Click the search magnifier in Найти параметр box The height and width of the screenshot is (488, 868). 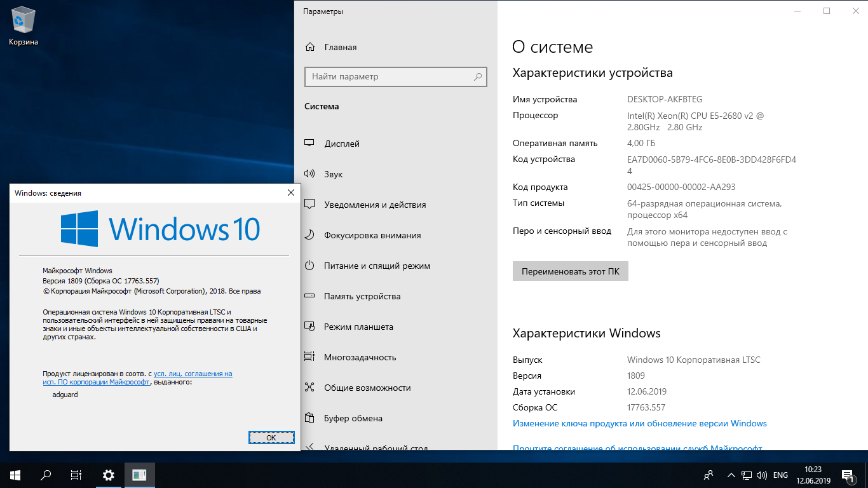point(478,77)
